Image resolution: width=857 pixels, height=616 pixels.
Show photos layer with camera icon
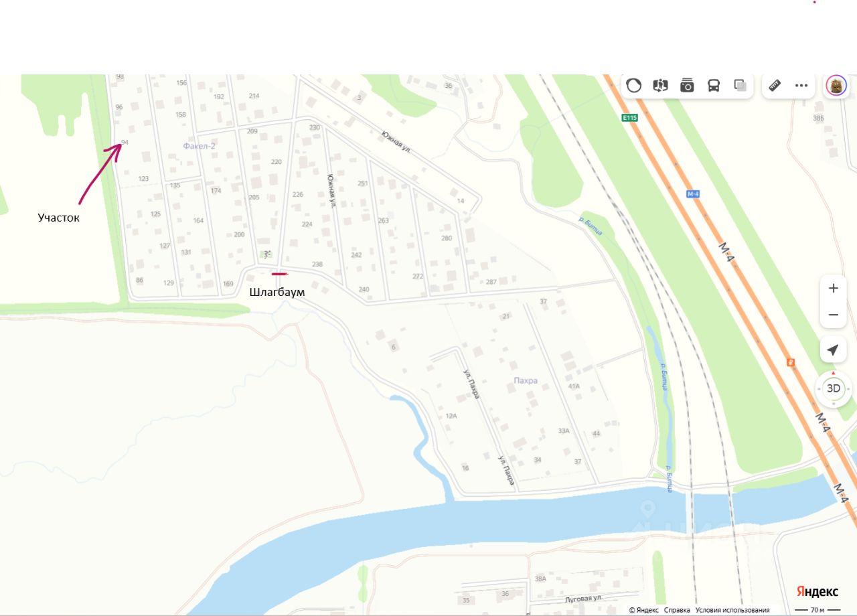(687, 86)
